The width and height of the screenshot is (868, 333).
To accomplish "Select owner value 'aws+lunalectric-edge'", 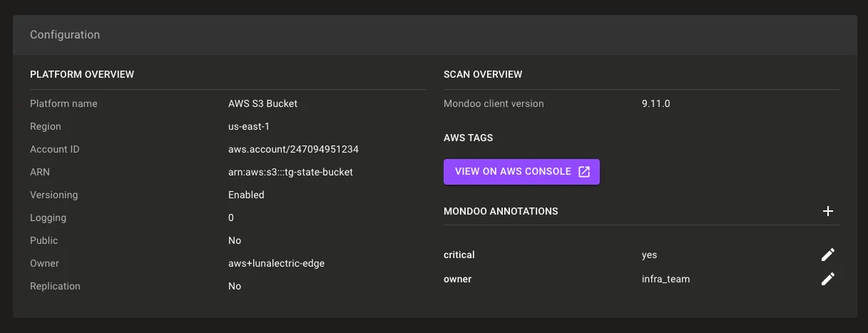I will point(276,263).
